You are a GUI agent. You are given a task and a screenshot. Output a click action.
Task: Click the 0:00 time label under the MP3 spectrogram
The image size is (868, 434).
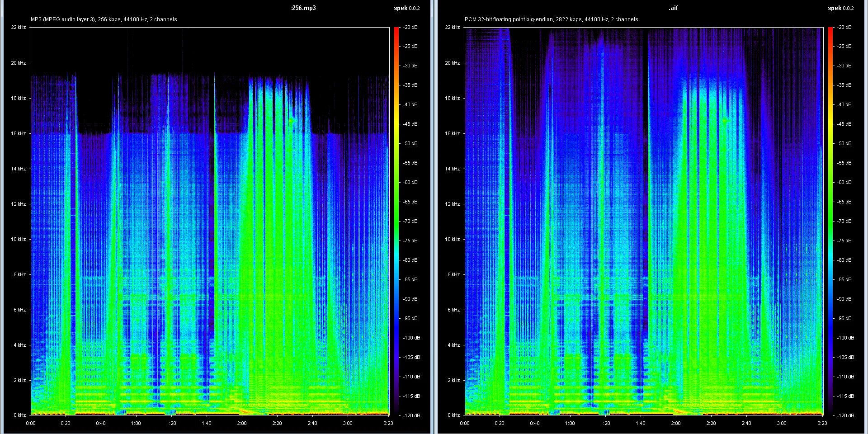[x=31, y=423]
